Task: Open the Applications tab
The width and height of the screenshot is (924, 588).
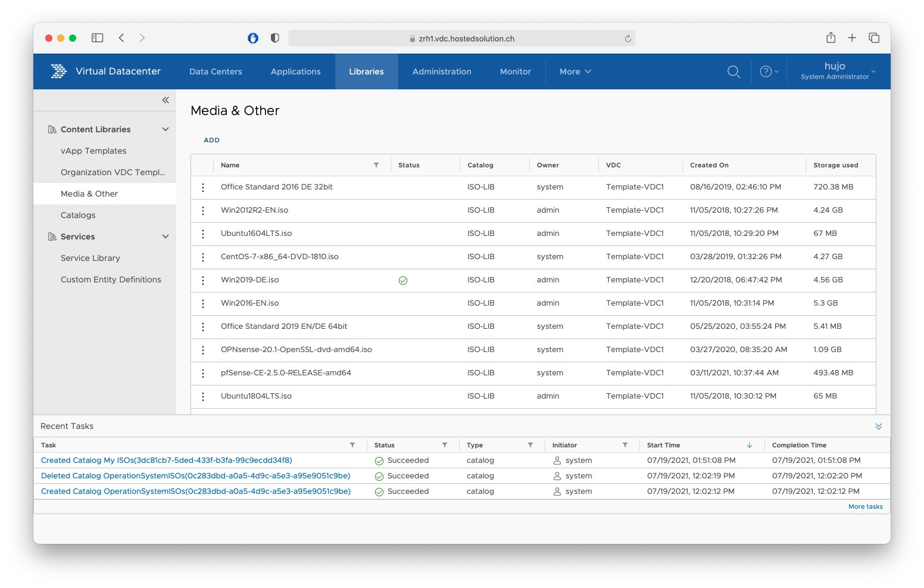Action: 295,71
